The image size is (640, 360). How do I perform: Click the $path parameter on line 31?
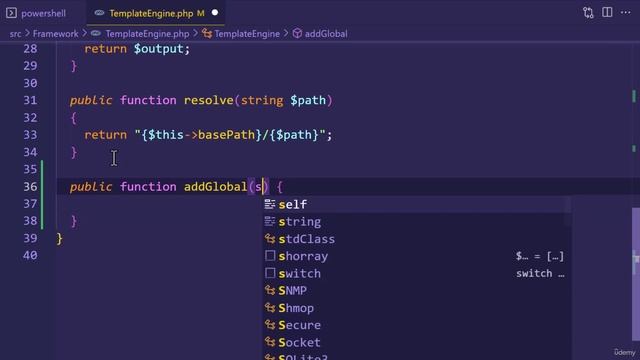(308, 100)
